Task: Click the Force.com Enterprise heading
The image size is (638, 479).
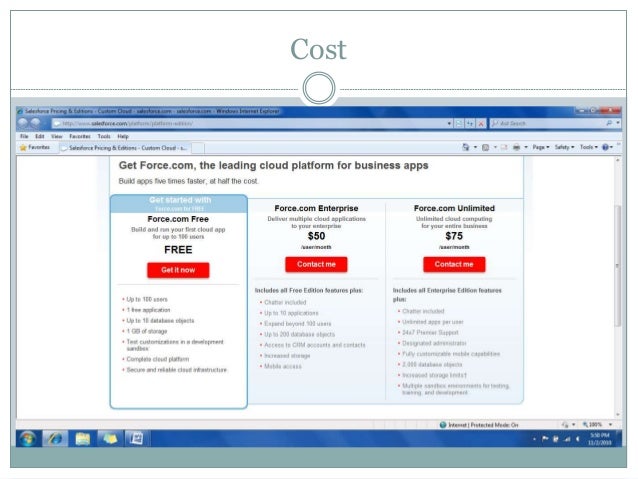Action: pos(316,208)
